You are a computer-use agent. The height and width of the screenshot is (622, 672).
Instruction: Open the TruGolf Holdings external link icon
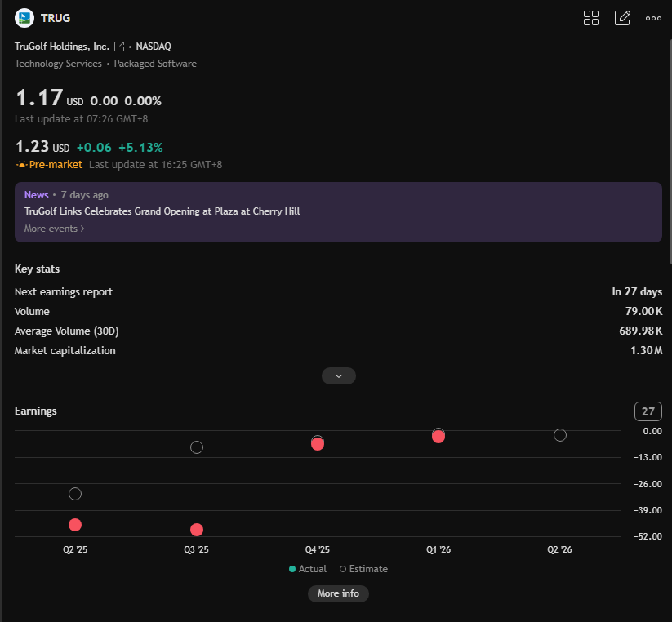119,47
